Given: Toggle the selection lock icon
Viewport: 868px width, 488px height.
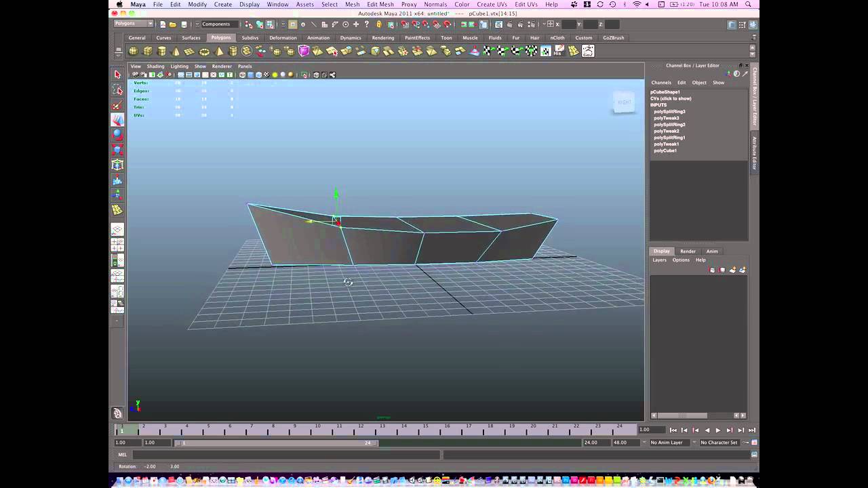Looking at the screenshot, I should click(379, 24).
